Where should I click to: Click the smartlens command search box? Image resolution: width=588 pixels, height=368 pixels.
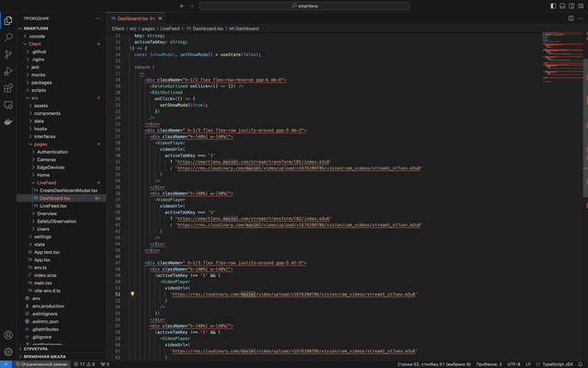(x=304, y=6)
